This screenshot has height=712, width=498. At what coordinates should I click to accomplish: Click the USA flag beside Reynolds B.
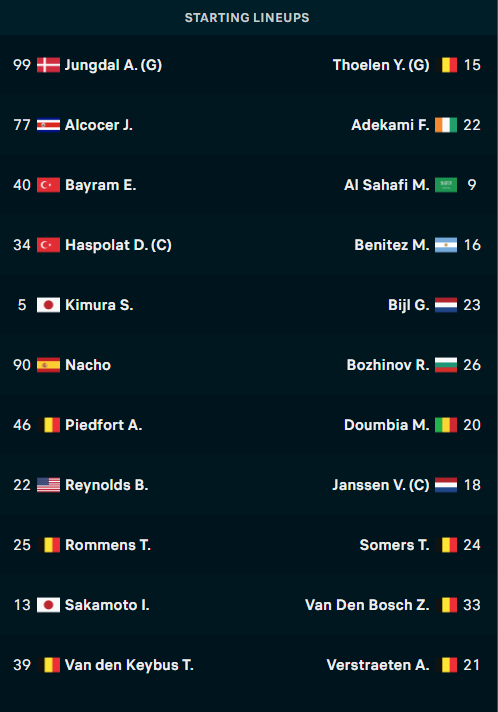48,485
